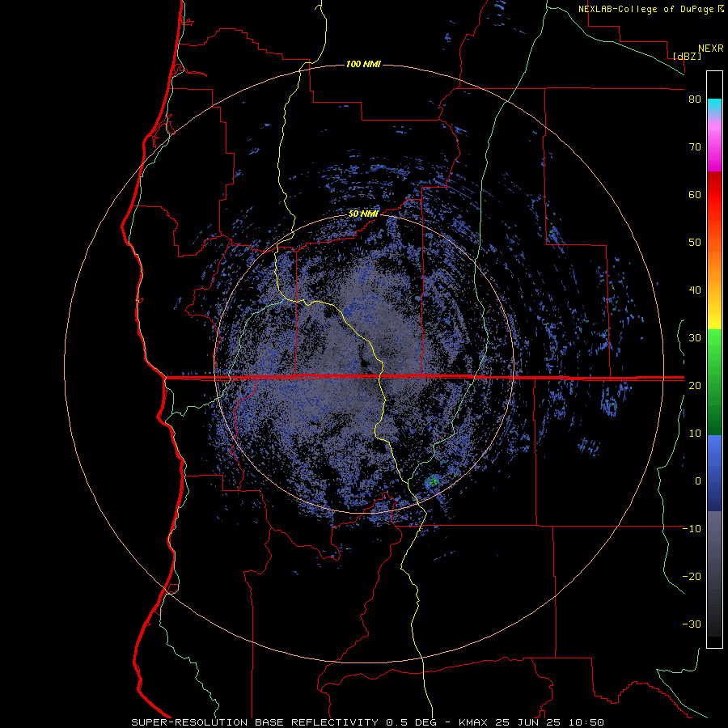Click the dBZ units label
The height and width of the screenshot is (728, 728).
(687, 56)
